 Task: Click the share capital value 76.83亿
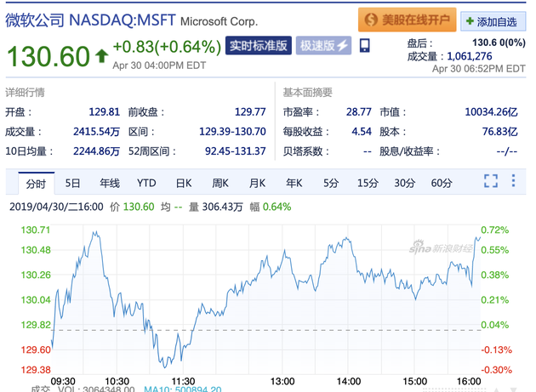point(499,132)
